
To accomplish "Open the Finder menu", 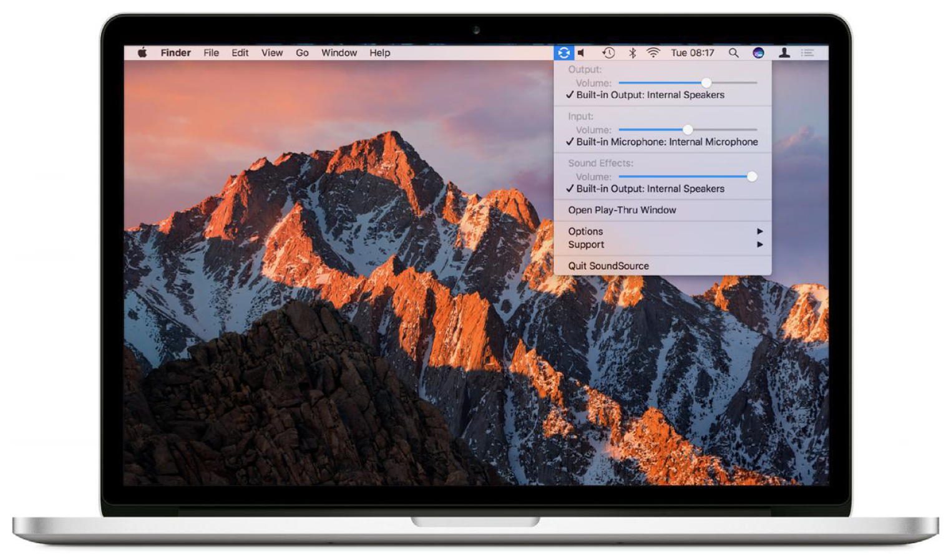I will point(175,53).
